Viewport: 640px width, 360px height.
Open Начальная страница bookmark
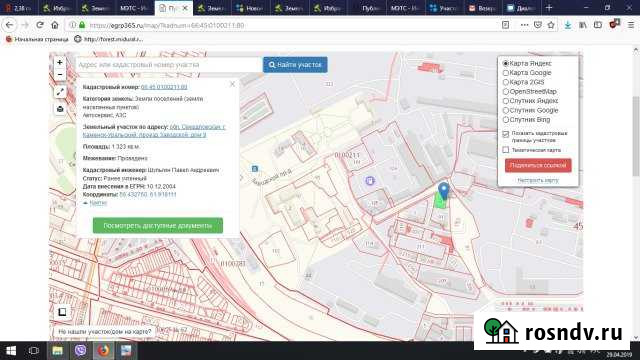[x=37, y=39]
